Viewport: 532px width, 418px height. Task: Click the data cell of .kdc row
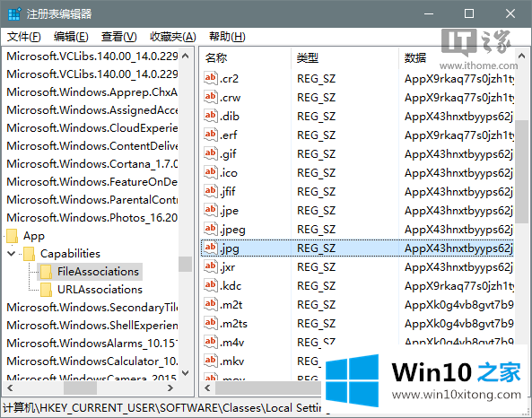[459, 286]
